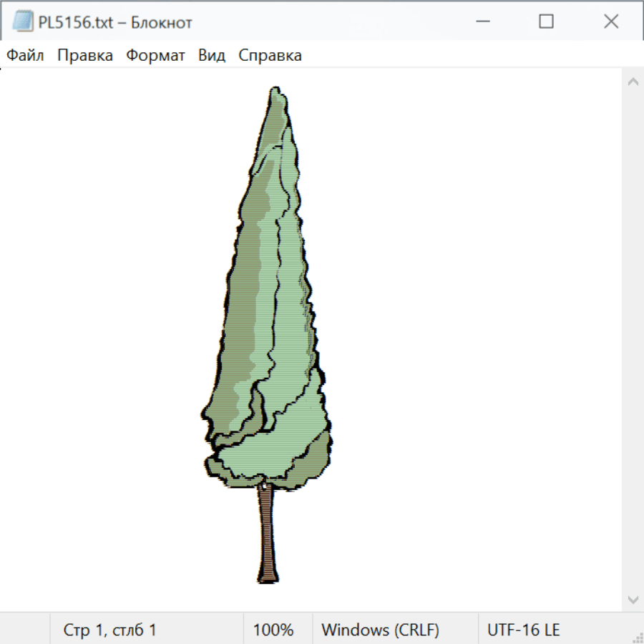The image size is (644, 644).
Task: Click the UTF-16 LE encoding field
Action: click(523, 630)
